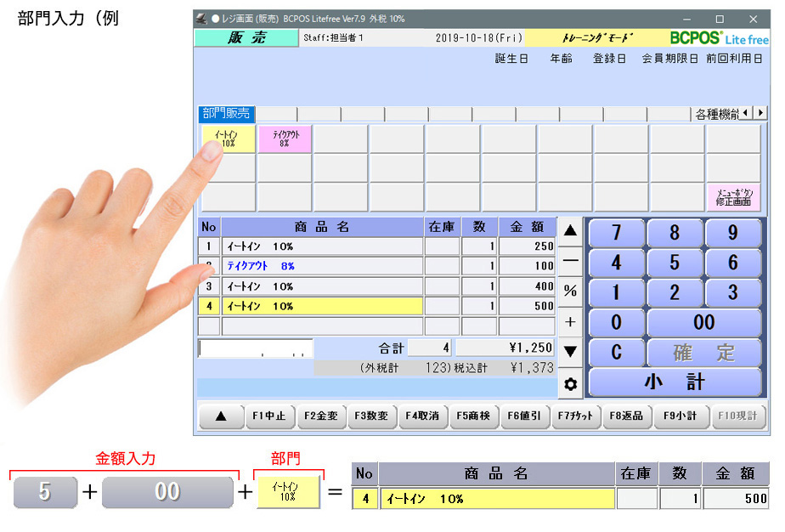Select the 部門販売 tab
Screen dimensions: 785x532
226,114
